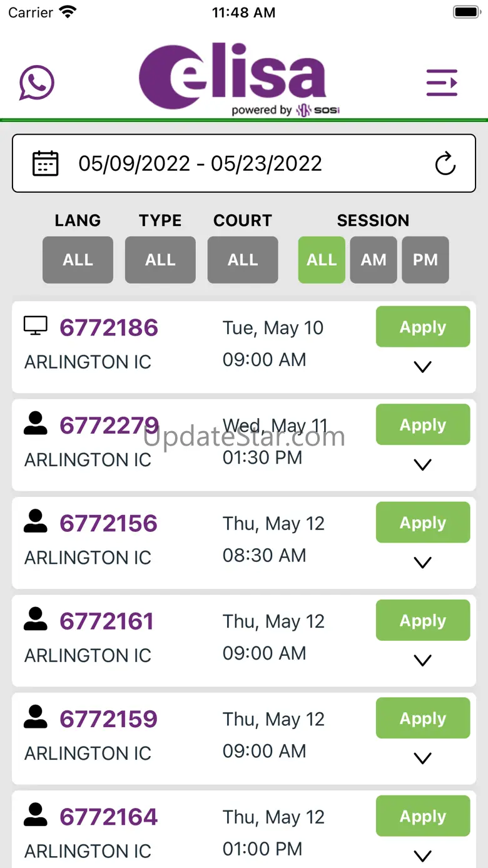Apply for job 6772164
Image resolution: width=488 pixels, height=868 pixels.
tap(423, 816)
